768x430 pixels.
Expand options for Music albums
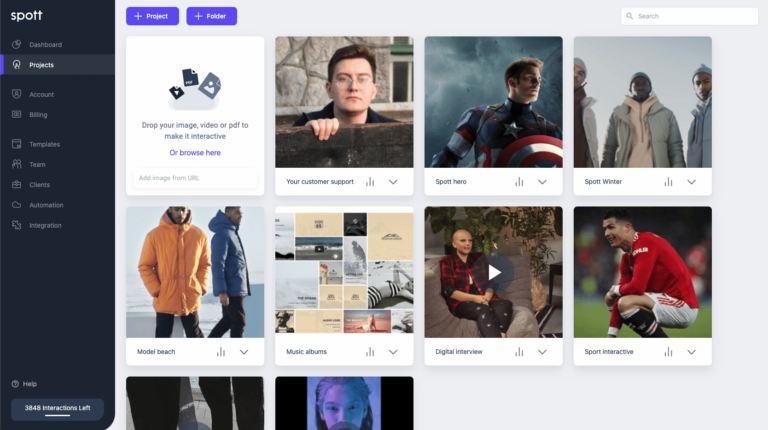tap(393, 352)
